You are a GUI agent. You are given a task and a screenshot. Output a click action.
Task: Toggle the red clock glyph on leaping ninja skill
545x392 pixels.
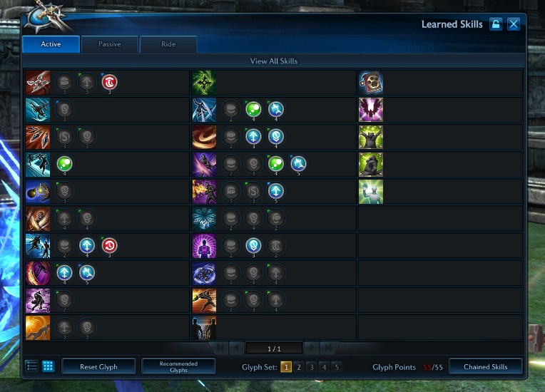109,245
